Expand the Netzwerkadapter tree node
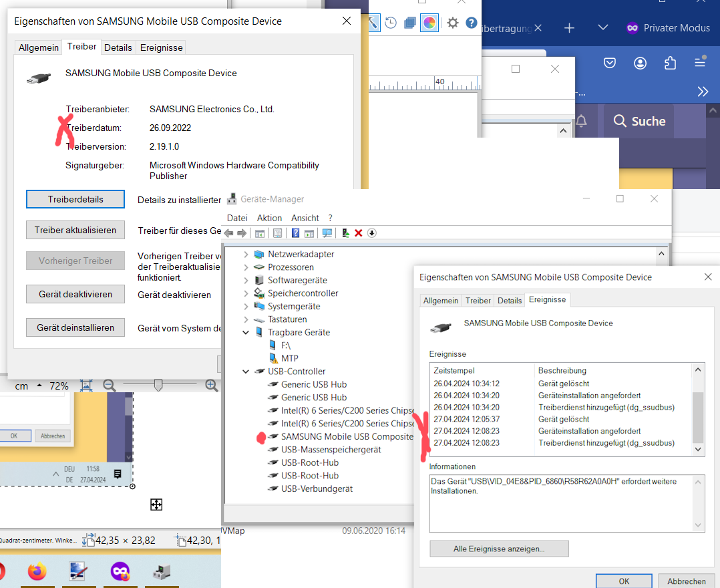Viewport: 720px width, 588px height. click(x=246, y=255)
